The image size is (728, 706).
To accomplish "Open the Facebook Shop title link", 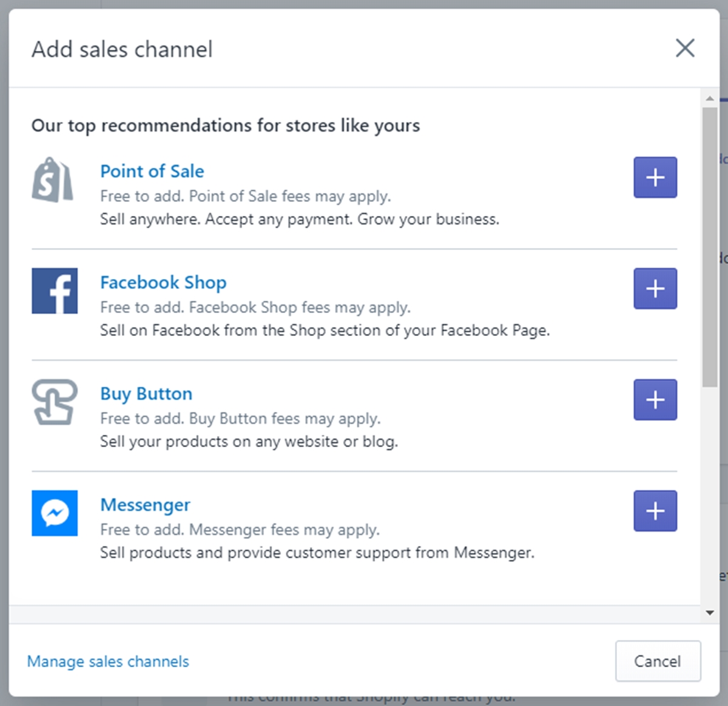I will coord(163,283).
